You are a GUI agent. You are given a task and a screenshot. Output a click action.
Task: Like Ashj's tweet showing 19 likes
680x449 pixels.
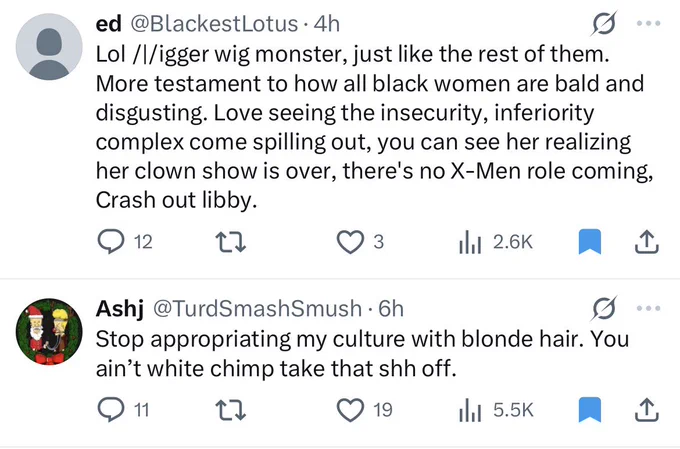364,410
